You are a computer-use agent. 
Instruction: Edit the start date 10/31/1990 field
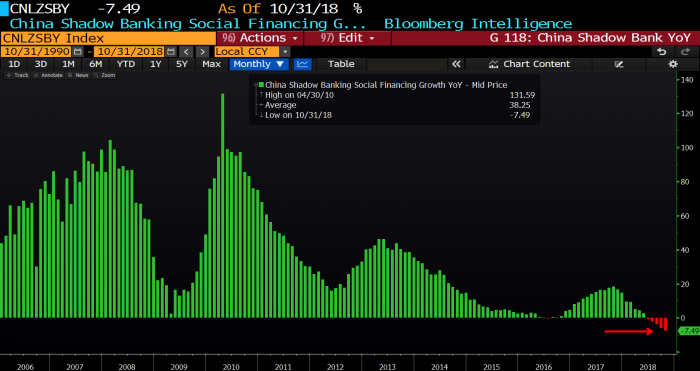[x=36, y=52]
